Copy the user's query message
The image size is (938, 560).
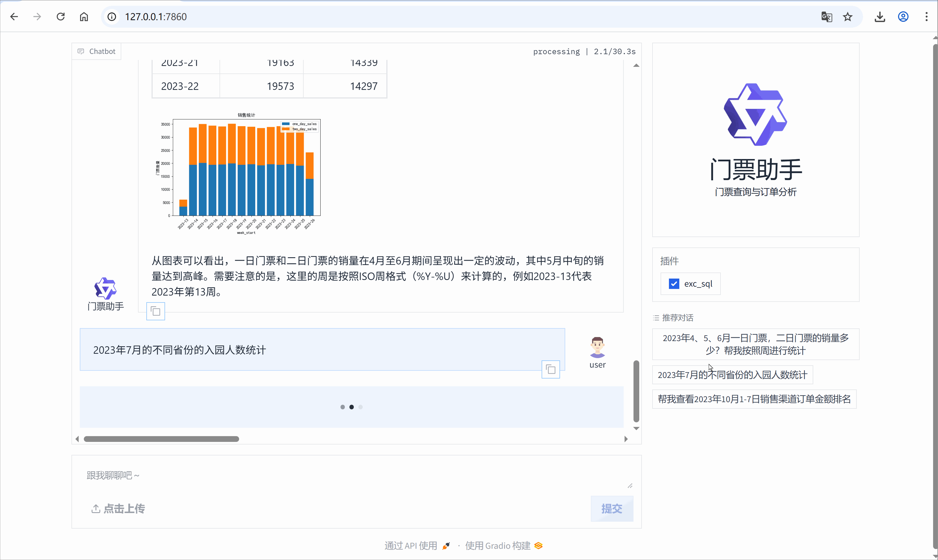pos(550,369)
